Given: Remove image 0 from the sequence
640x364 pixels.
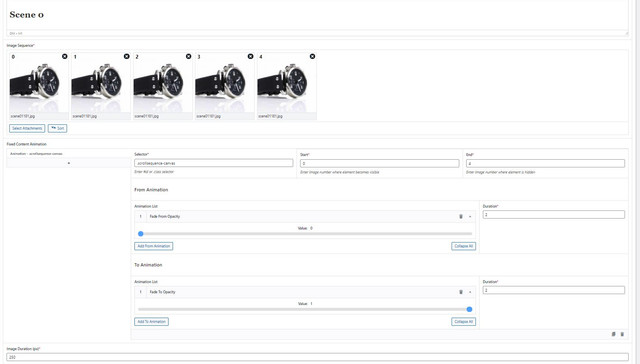Looking at the screenshot, I should click(x=64, y=56).
